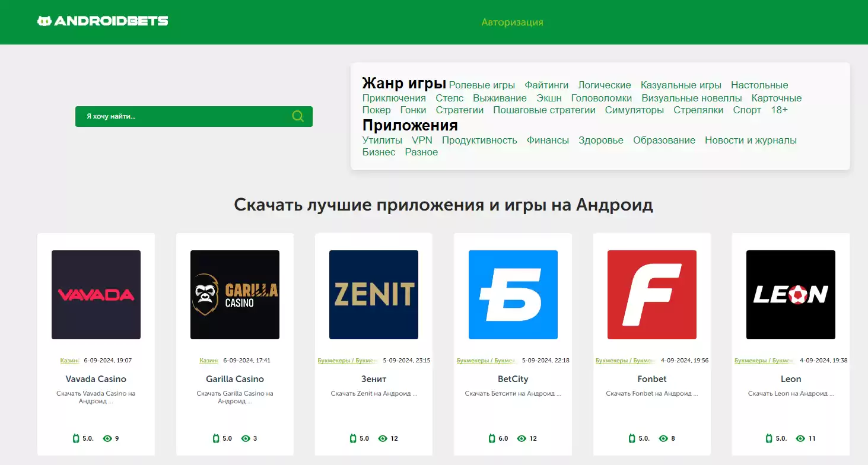Image resolution: width=868 pixels, height=465 pixels.
Task: Select the Выживание genre
Action: click(500, 98)
